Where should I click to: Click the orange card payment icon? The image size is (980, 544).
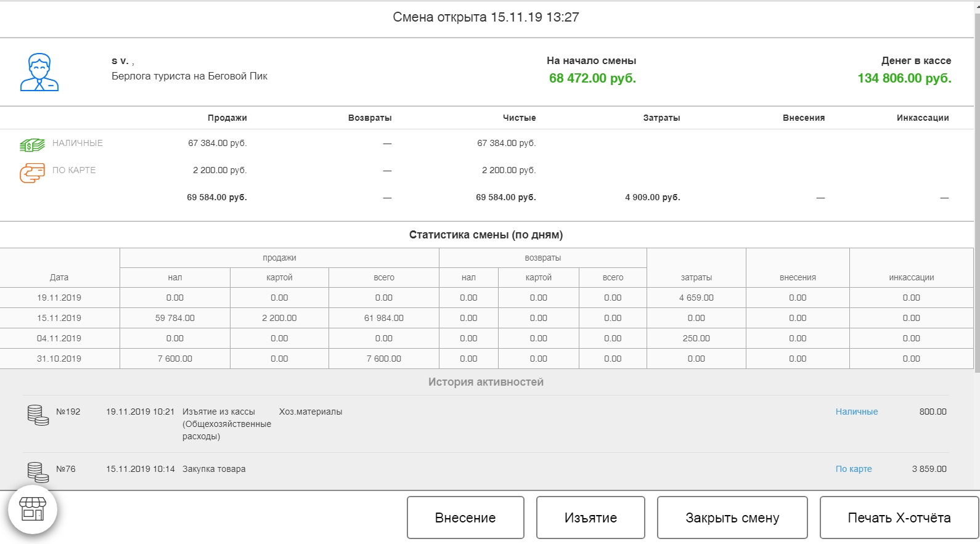32,173
